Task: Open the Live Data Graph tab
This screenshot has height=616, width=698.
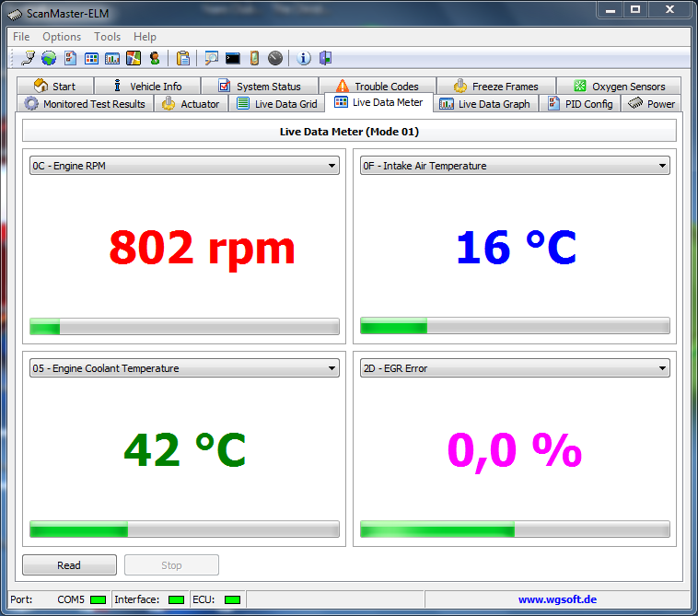Action: coord(485,104)
